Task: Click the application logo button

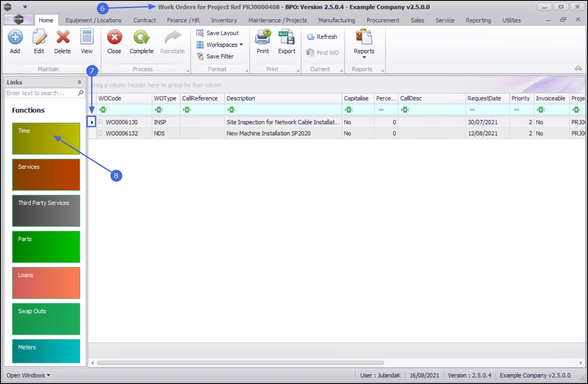Action: coord(18,20)
